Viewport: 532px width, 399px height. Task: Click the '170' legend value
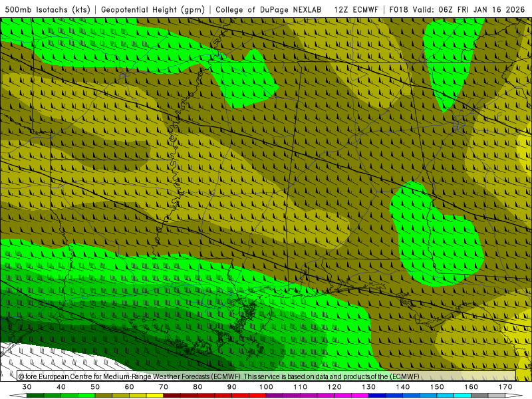click(x=505, y=387)
